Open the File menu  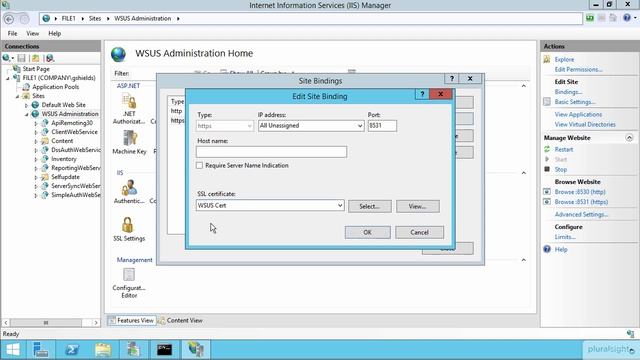(12, 33)
